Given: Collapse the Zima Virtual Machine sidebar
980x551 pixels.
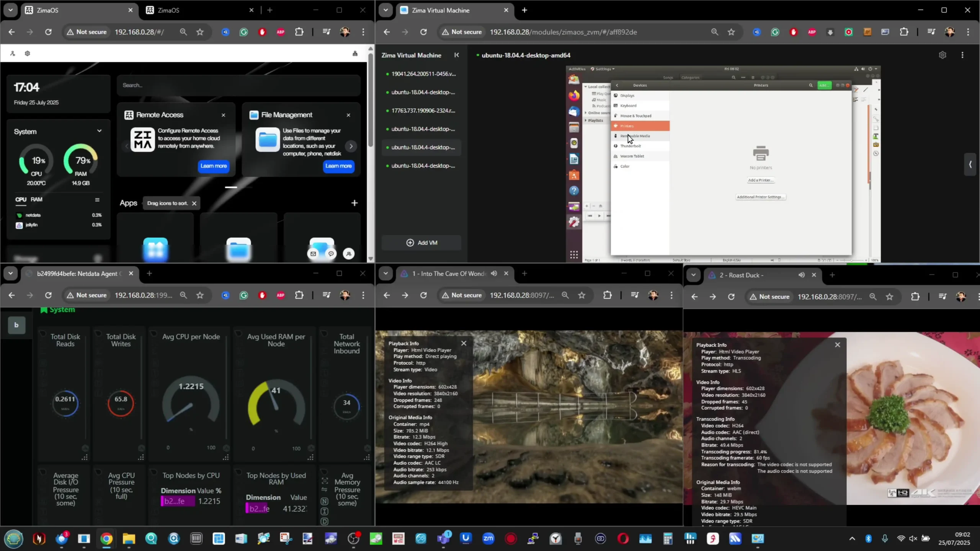Looking at the screenshot, I should click(456, 55).
